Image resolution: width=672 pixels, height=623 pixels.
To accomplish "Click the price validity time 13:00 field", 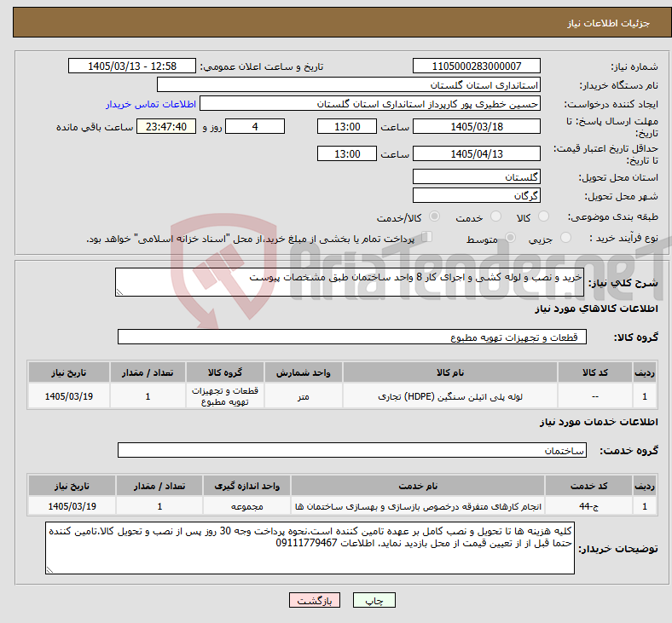I will [x=347, y=153].
